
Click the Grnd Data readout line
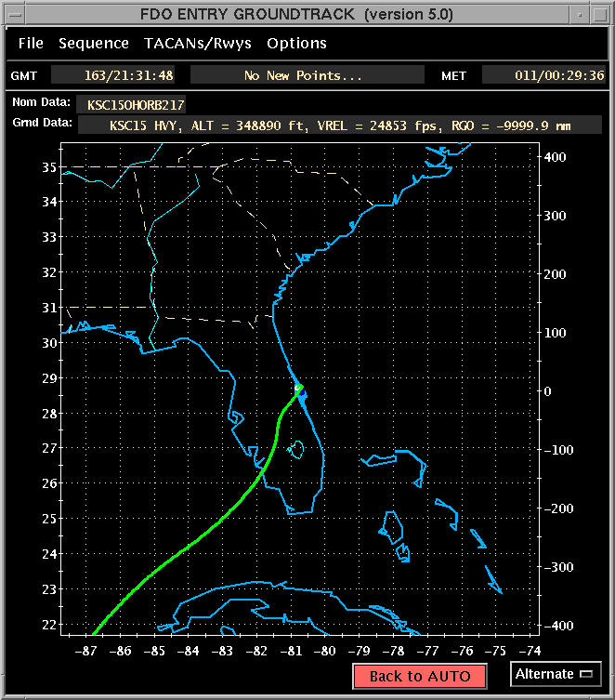click(340, 125)
